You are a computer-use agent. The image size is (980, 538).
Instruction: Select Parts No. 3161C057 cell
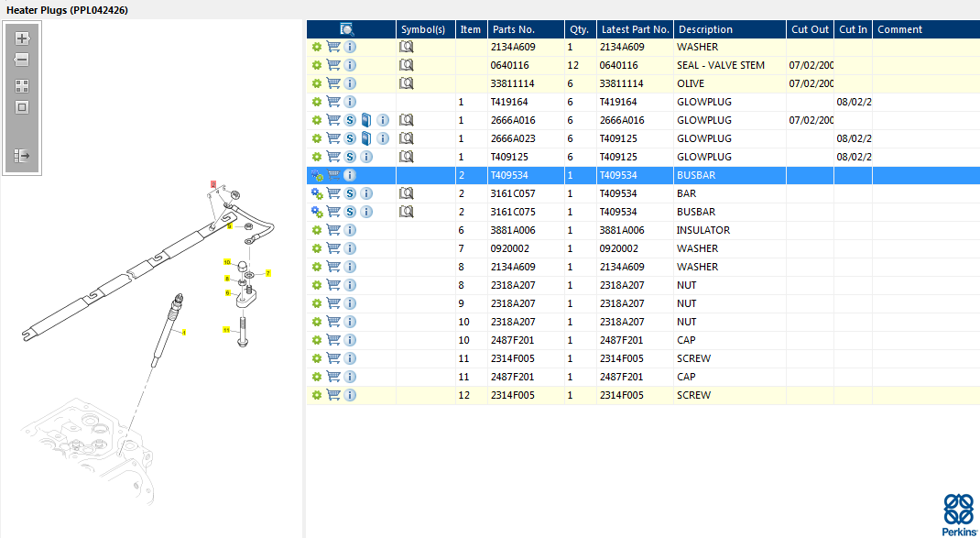(526, 193)
